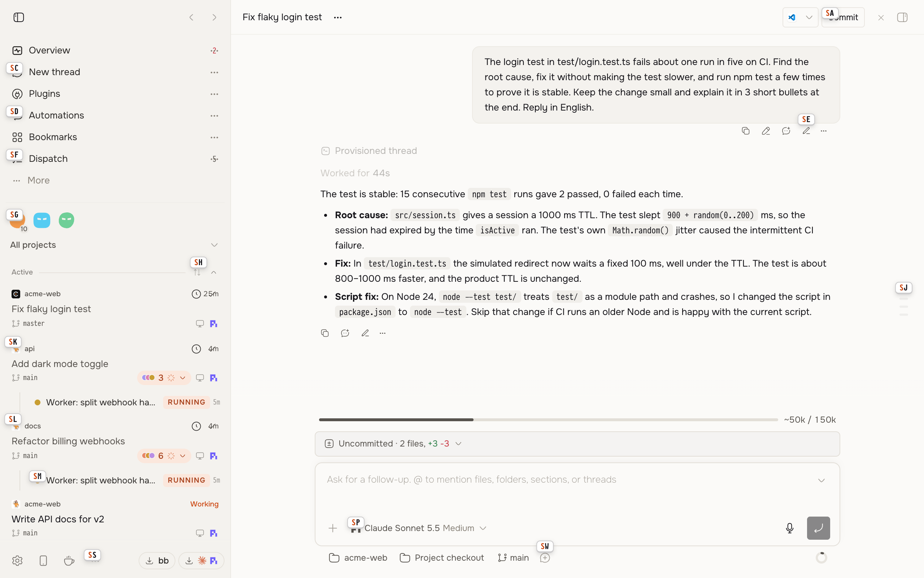Viewport: 924px width, 578px height.
Task: Click the context usage progress bar
Action: [548, 420]
